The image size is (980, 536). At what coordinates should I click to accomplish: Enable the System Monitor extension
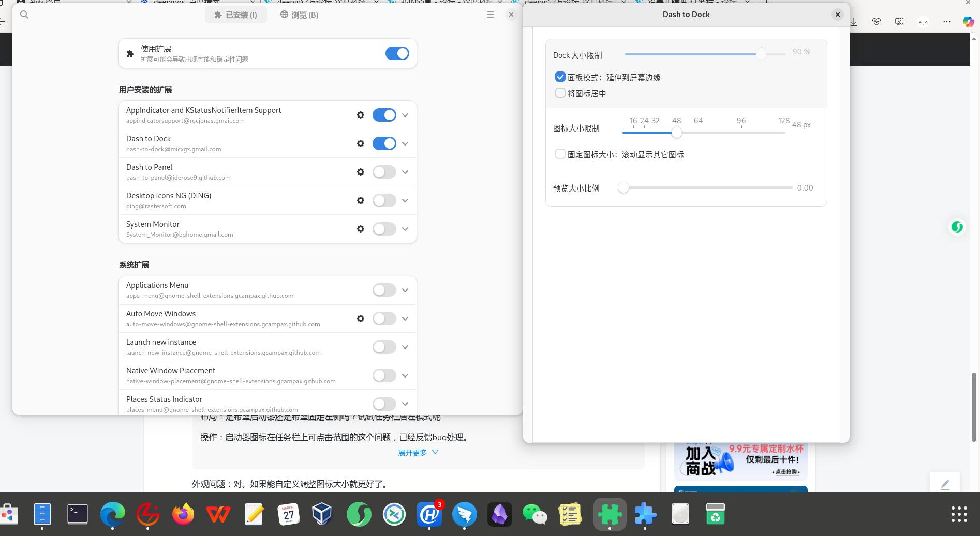tap(384, 229)
